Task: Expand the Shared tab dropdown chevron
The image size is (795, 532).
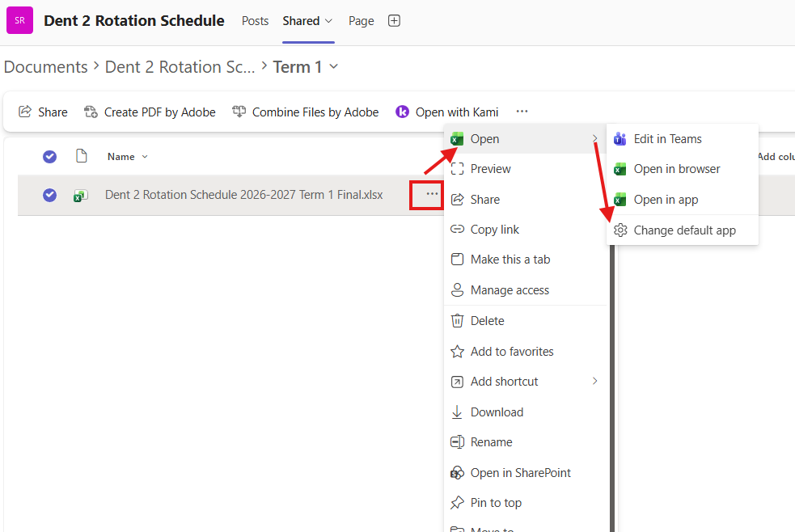Action: click(x=328, y=21)
